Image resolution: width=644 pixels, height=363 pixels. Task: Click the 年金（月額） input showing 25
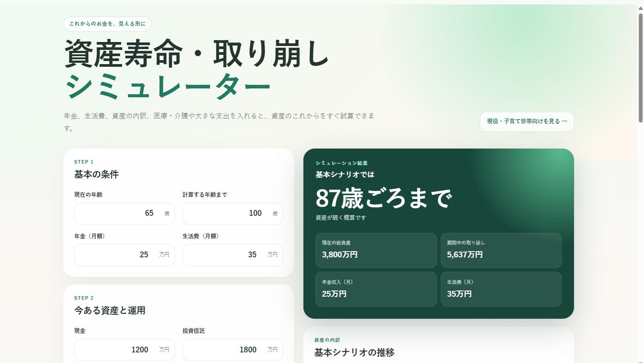click(124, 255)
